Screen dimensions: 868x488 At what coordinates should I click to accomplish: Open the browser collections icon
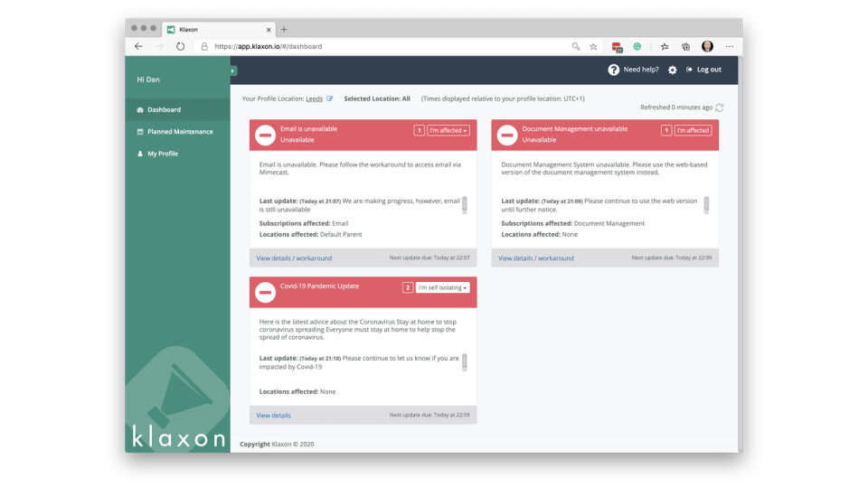point(686,46)
